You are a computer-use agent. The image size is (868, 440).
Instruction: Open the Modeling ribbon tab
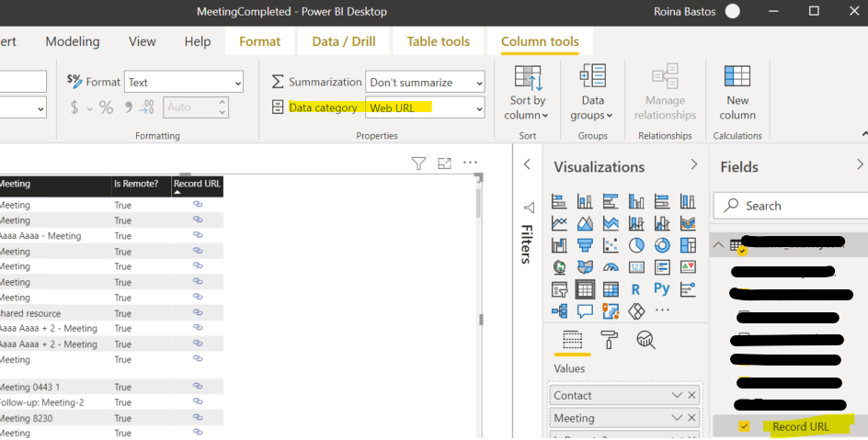click(73, 41)
